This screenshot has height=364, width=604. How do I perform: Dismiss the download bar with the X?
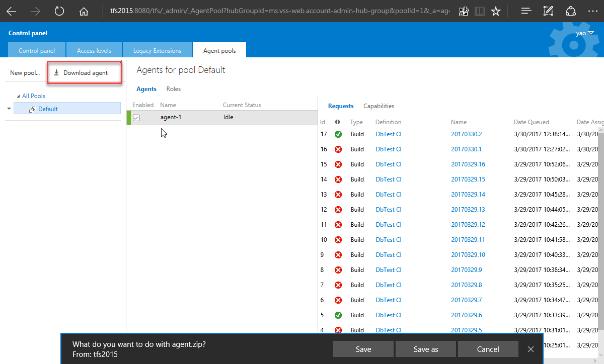531,349
